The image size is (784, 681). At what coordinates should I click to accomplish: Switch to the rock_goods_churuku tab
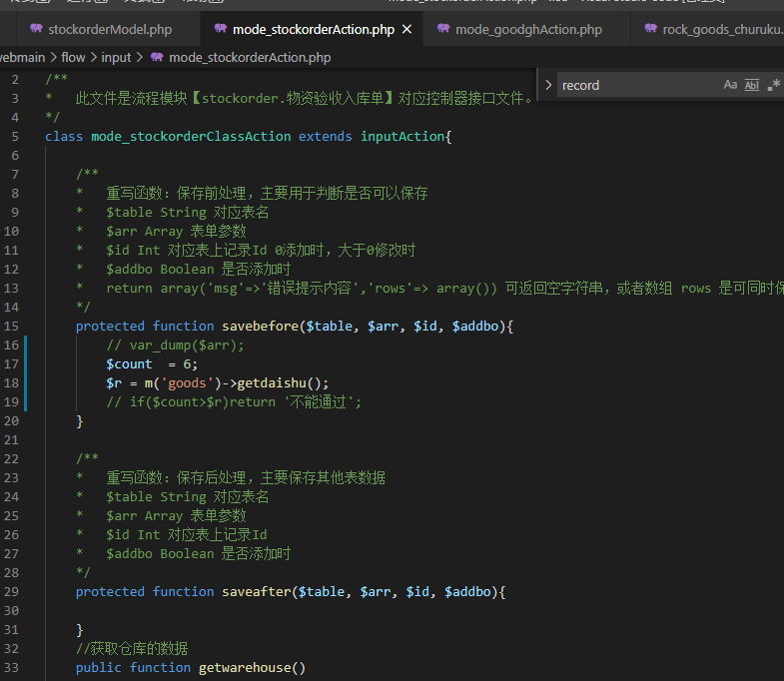(x=722, y=29)
